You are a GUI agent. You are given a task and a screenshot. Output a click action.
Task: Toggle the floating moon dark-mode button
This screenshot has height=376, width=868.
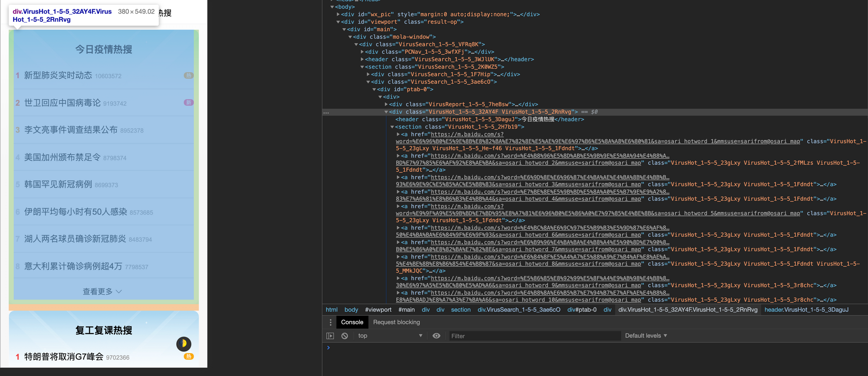[x=184, y=344]
